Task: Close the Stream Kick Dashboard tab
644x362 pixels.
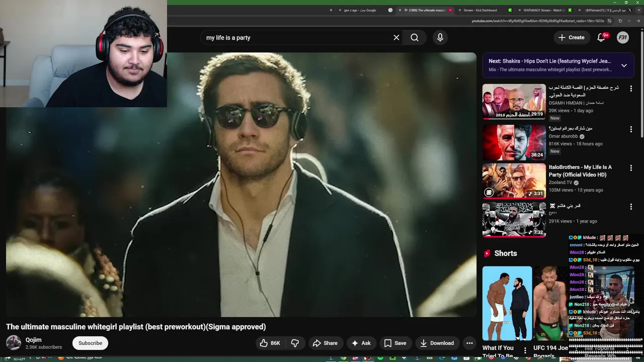Action: coord(459,10)
